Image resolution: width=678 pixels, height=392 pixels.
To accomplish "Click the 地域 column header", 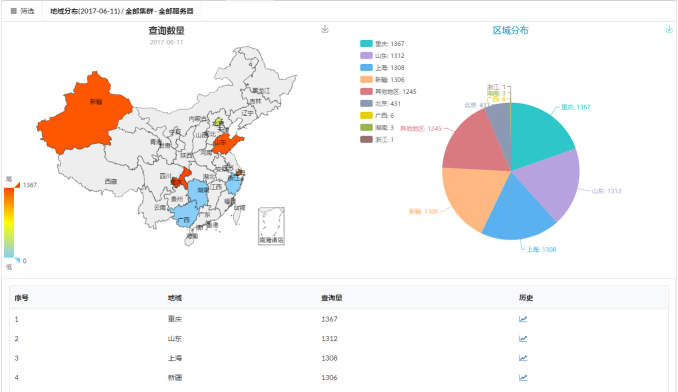I will pyautogui.click(x=175, y=298).
